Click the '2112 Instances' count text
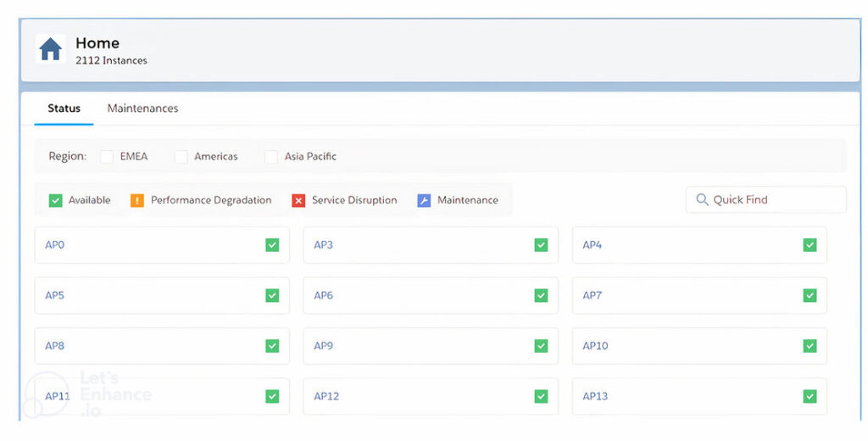 point(111,60)
